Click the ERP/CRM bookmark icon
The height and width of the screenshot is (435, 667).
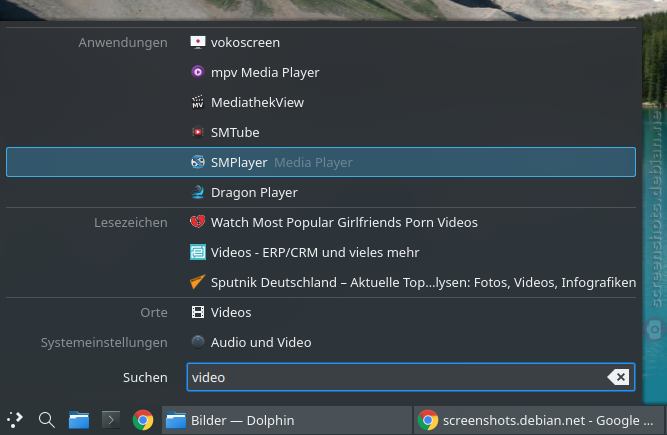197,252
